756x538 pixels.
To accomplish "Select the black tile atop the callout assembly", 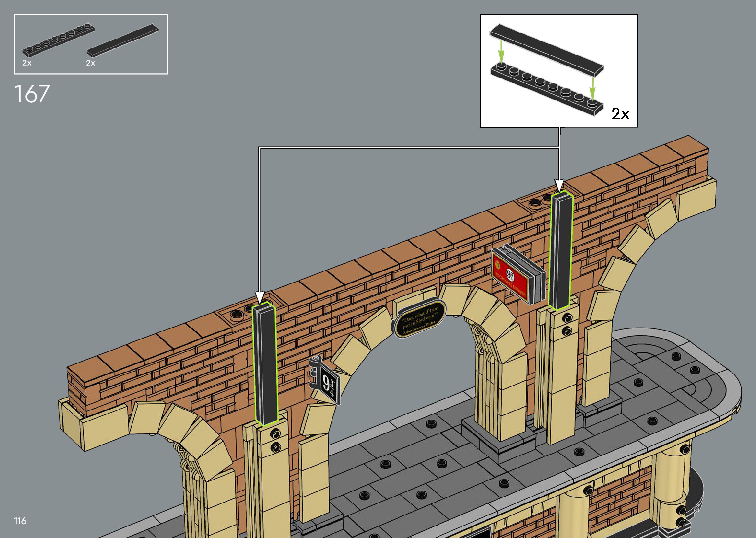I will click(547, 48).
